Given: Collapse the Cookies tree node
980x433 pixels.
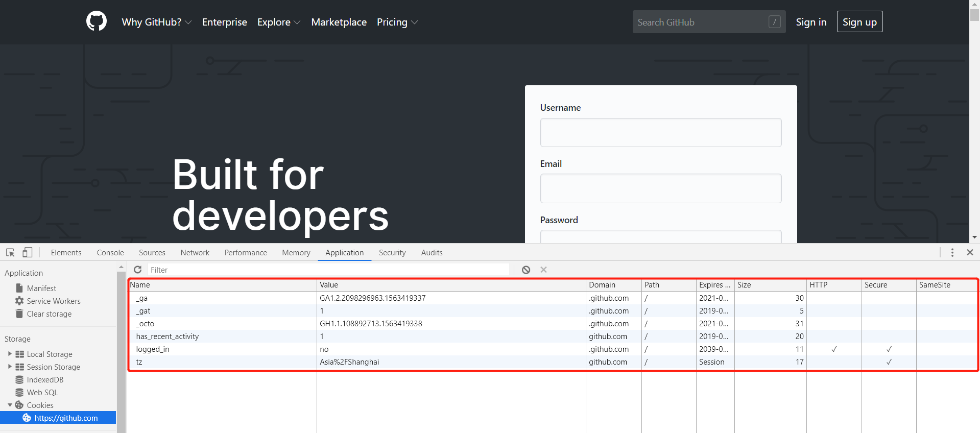Looking at the screenshot, I should click(10, 405).
